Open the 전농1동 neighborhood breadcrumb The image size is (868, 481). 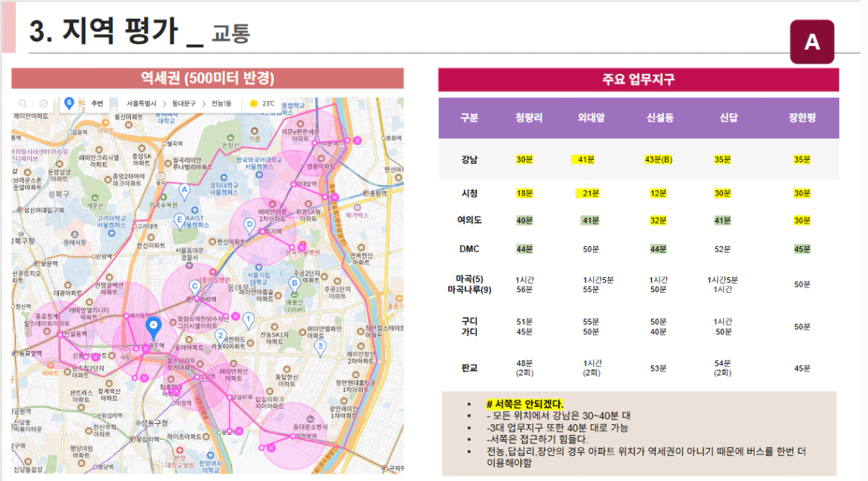pyautogui.click(x=221, y=103)
